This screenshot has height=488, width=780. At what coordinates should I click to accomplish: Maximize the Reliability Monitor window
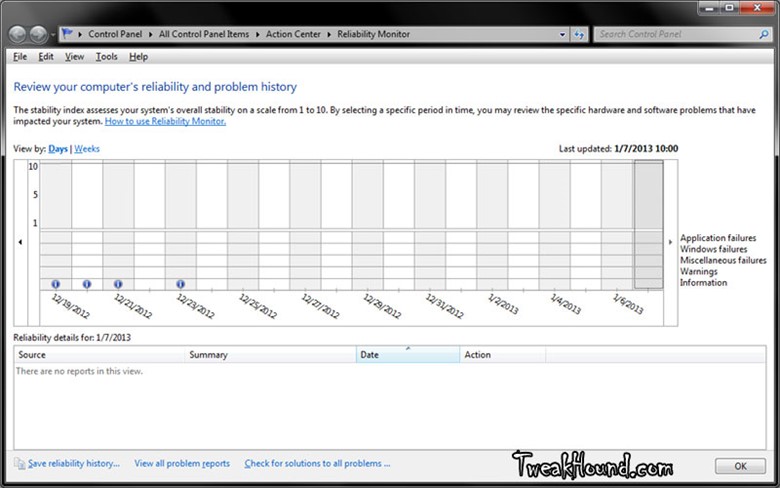point(729,7)
